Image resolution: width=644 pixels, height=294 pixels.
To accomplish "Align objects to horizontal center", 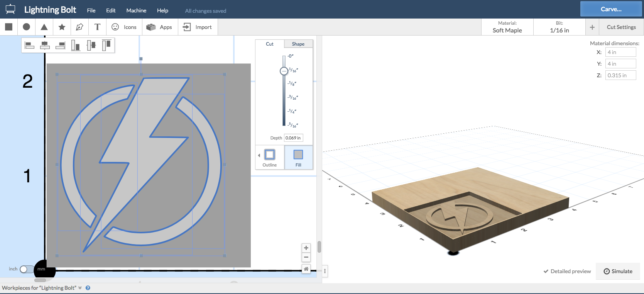I will [45, 45].
